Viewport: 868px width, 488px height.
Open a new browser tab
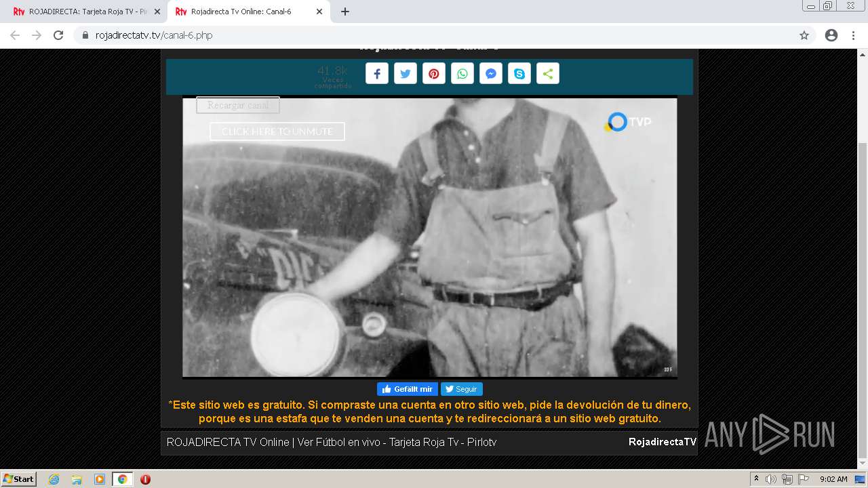point(345,12)
